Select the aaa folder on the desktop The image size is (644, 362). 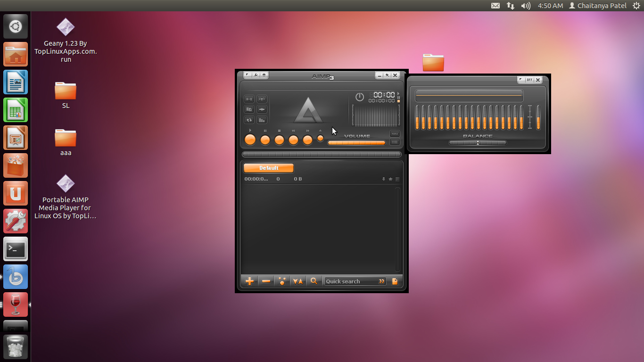(x=66, y=142)
